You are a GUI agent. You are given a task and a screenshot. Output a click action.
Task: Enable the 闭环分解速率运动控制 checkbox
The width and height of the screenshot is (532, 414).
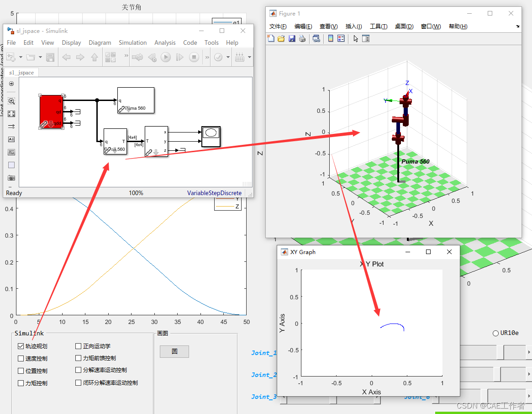coord(79,383)
